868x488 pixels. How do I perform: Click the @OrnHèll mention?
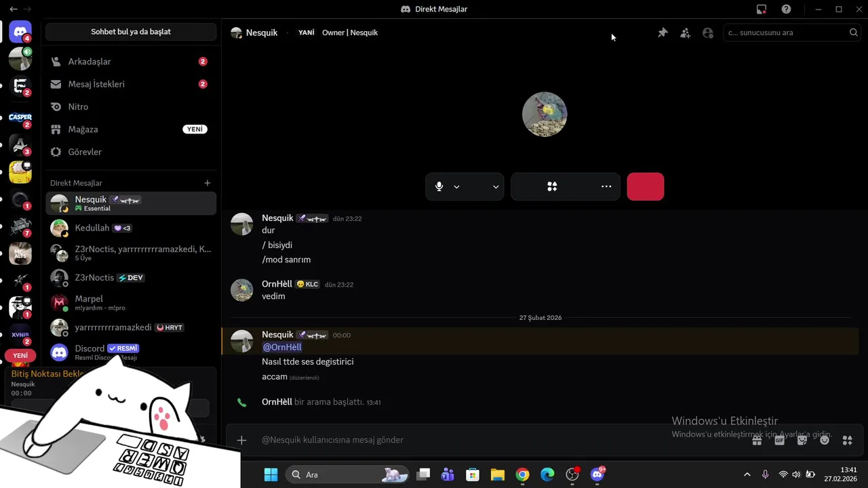tap(282, 347)
